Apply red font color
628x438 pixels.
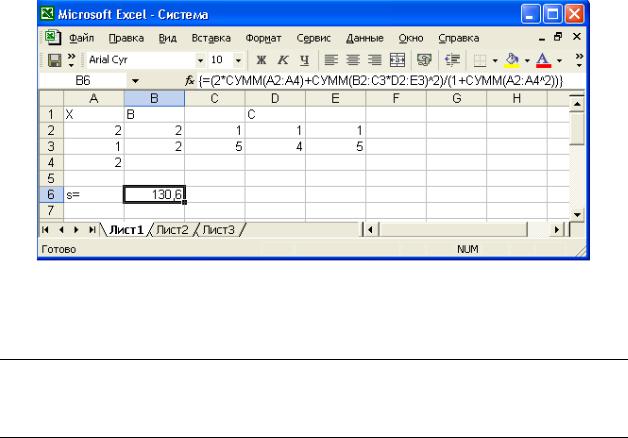point(543,60)
